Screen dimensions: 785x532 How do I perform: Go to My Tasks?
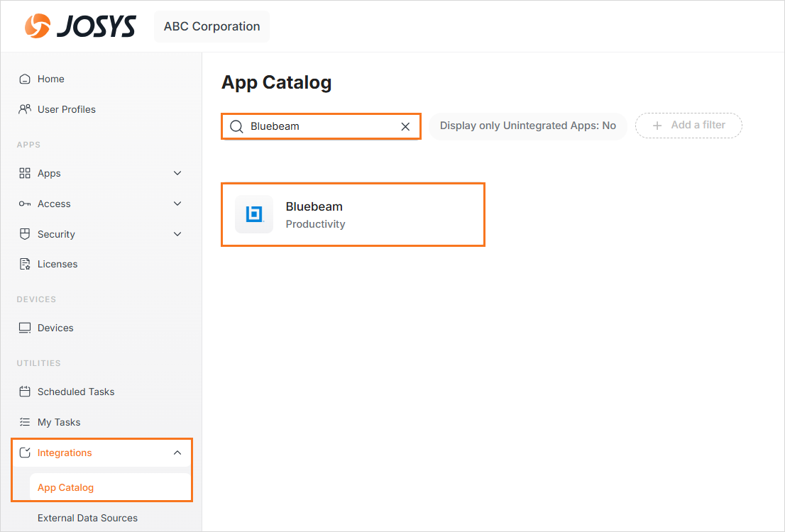[59, 422]
